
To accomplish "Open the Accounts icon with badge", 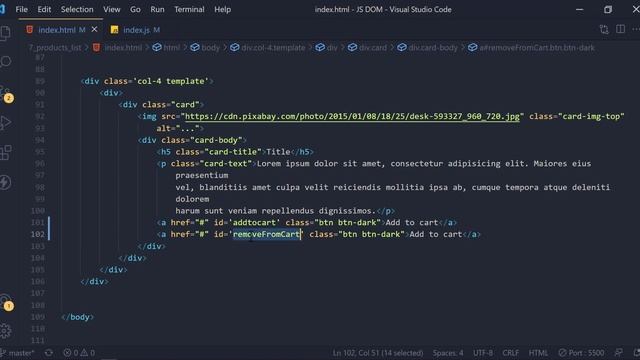I will 6,303.
